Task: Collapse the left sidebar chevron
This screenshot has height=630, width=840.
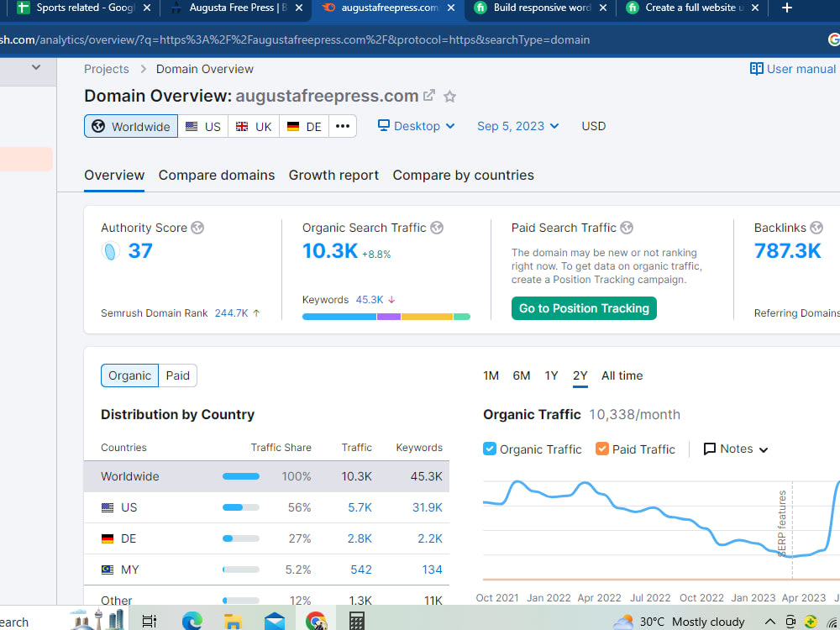Action: pyautogui.click(x=36, y=67)
